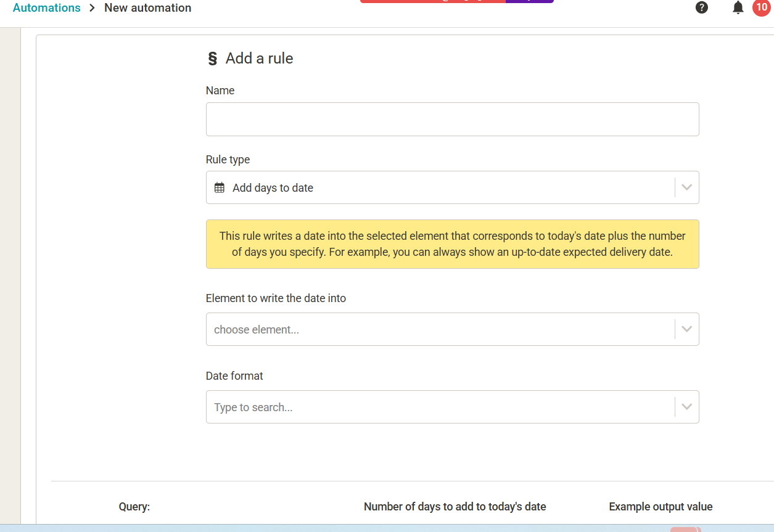Click the yellow rule description box
Viewport: 774px width, 532px height.
click(452, 244)
